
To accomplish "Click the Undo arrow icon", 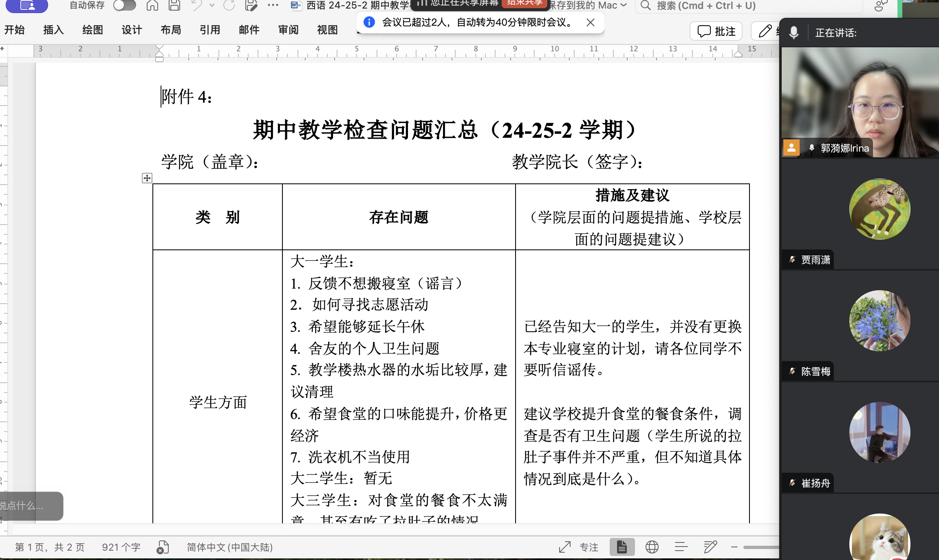I will click(197, 5).
